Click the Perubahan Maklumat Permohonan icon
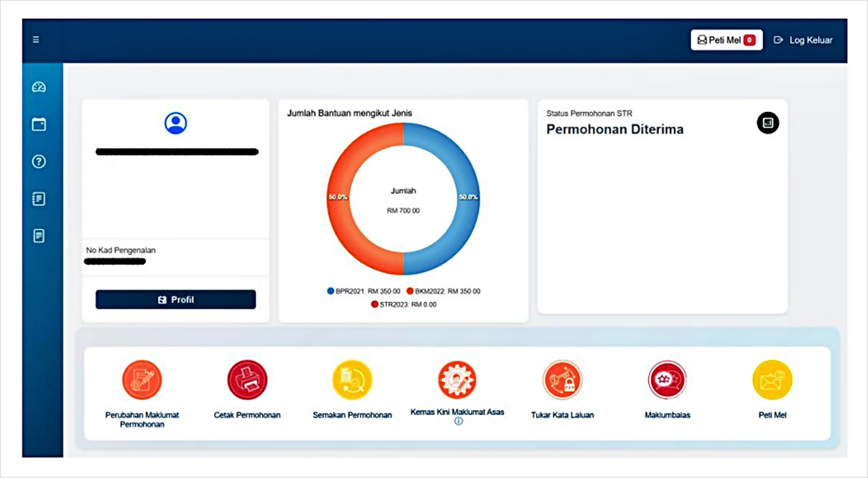This screenshot has width=868, height=478. pyautogui.click(x=142, y=380)
